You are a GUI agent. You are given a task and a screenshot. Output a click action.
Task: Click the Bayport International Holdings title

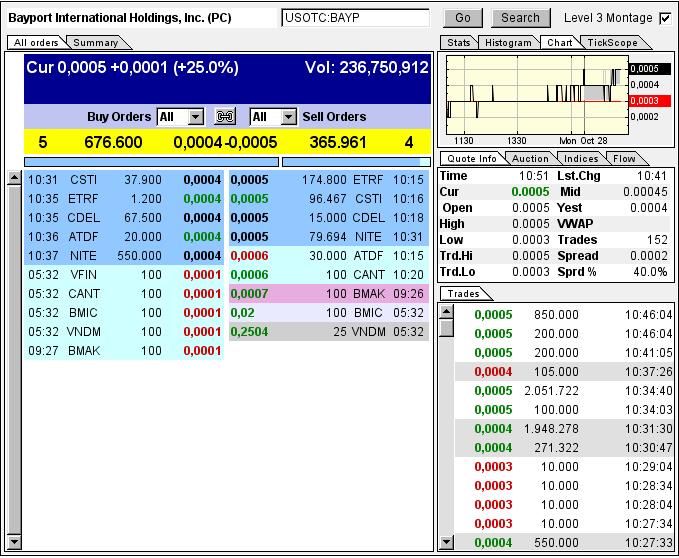pos(120,18)
